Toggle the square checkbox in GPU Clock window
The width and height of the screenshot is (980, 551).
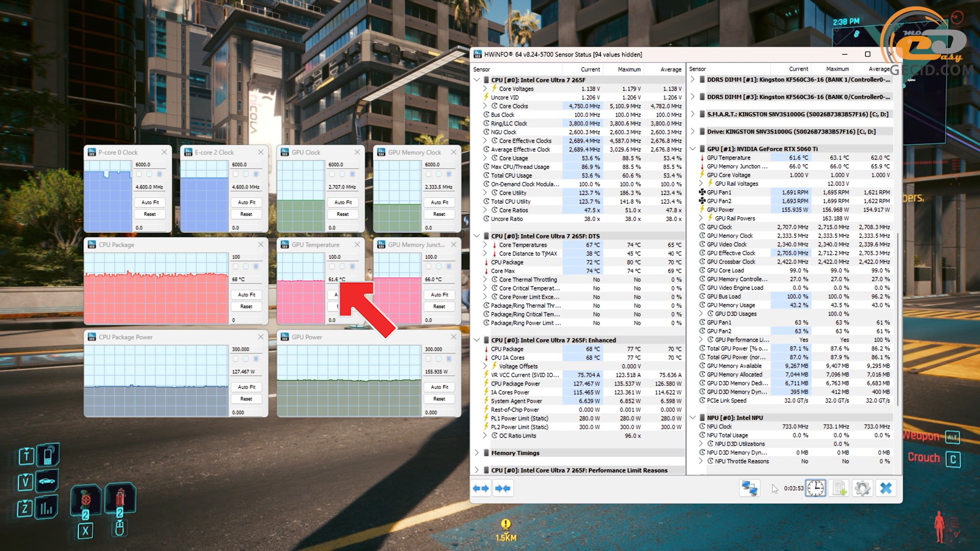point(352,174)
